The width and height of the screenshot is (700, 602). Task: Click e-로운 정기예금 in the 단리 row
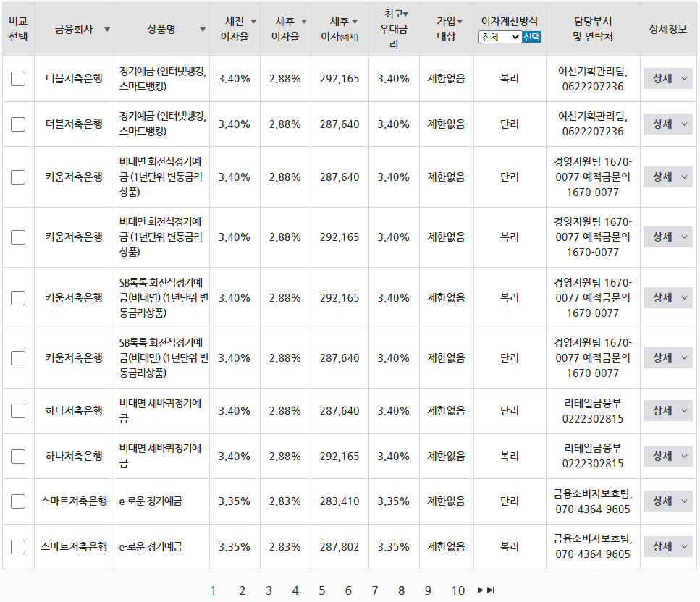pos(151,501)
